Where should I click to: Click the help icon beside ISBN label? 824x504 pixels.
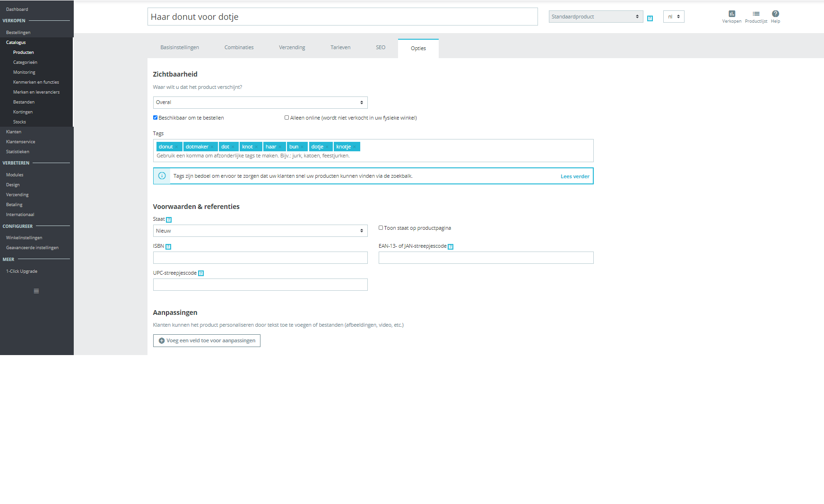(168, 247)
